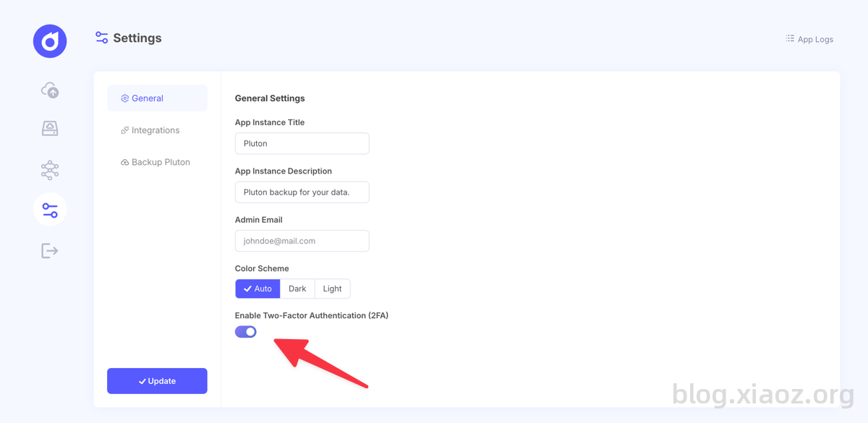Open the network nodes sidebar icon
The image size is (868, 423).
(x=50, y=170)
